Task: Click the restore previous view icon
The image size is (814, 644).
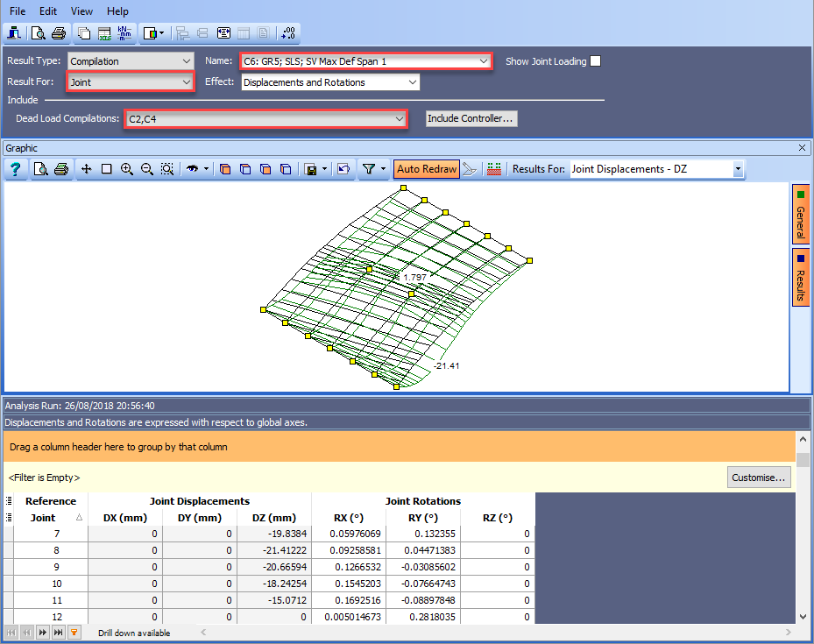Action: click(343, 169)
